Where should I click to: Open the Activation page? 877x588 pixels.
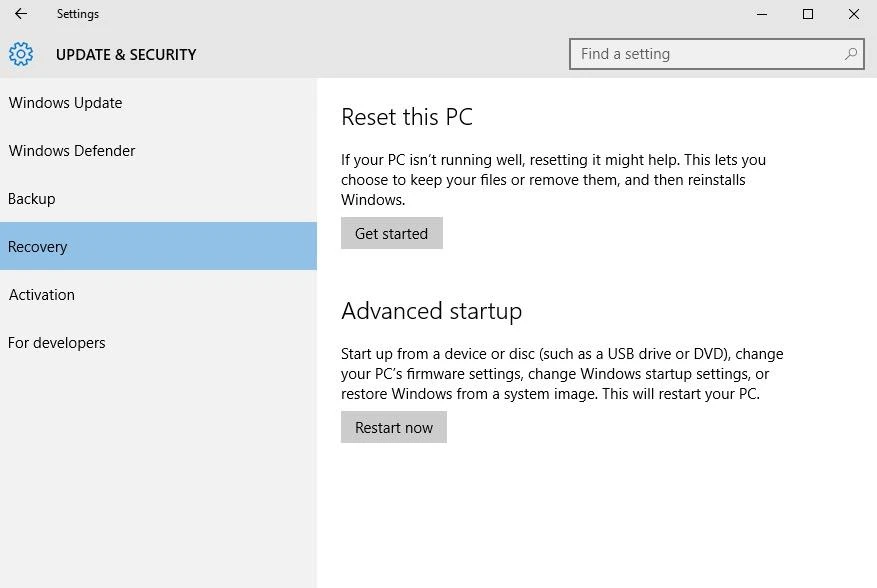point(42,295)
